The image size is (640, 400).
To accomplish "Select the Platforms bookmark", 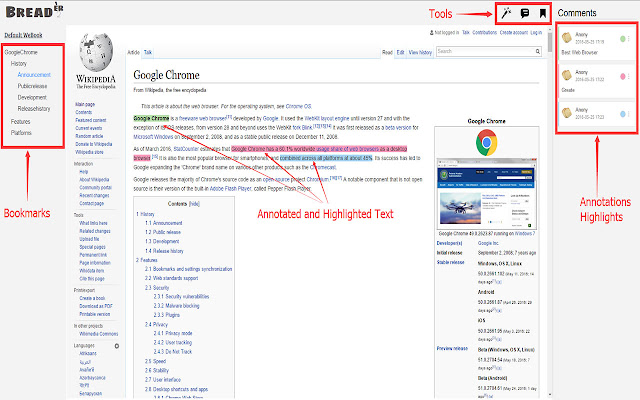I will point(21,133).
